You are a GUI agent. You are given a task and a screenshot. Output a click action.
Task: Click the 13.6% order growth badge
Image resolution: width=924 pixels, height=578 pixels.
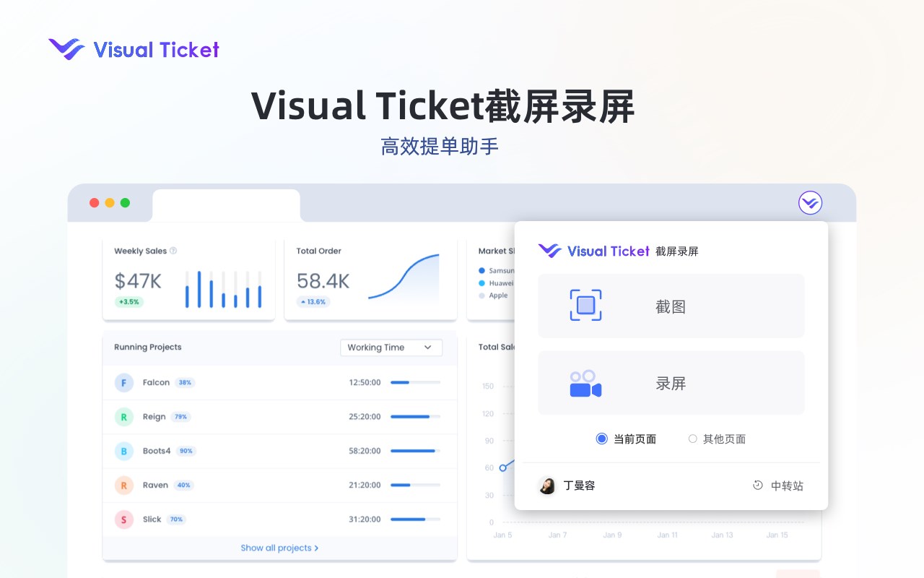click(x=313, y=302)
